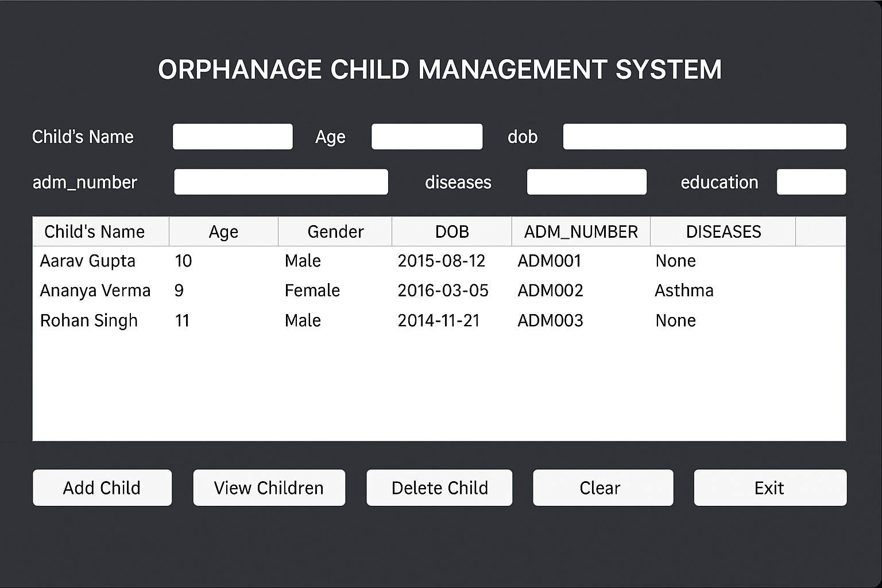
Task: Click the Gender column header
Action: click(335, 231)
